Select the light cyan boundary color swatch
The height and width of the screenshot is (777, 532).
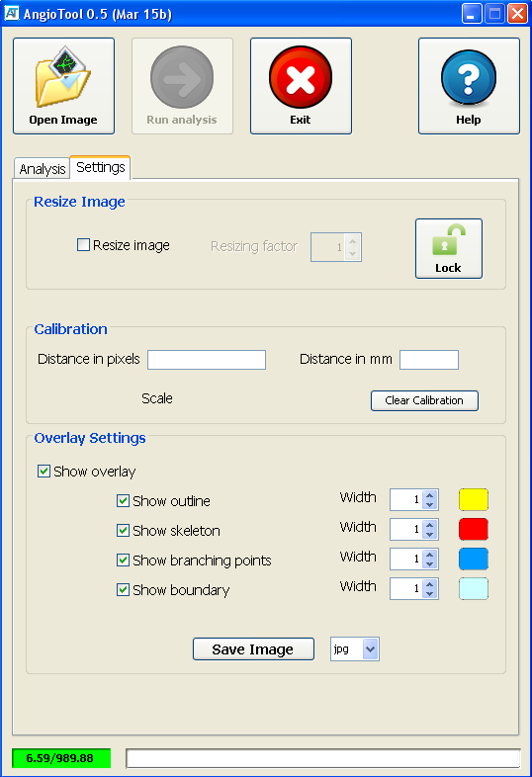coord(474,589)
